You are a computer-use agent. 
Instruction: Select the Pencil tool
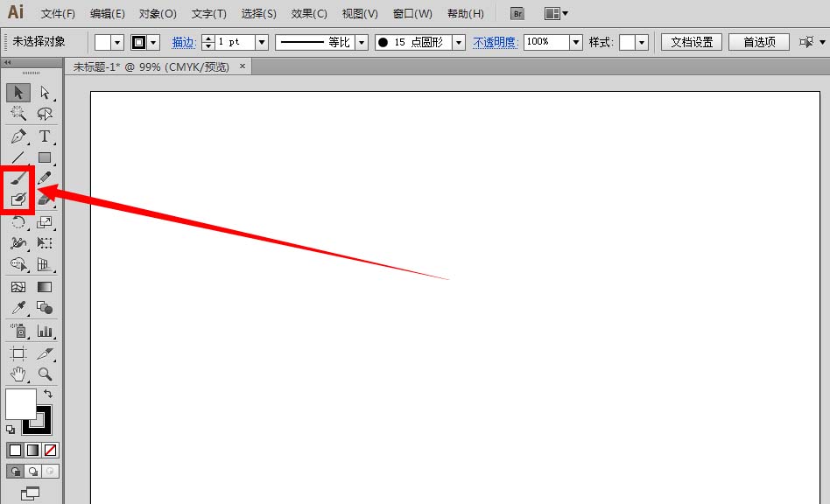click(45, 178)
